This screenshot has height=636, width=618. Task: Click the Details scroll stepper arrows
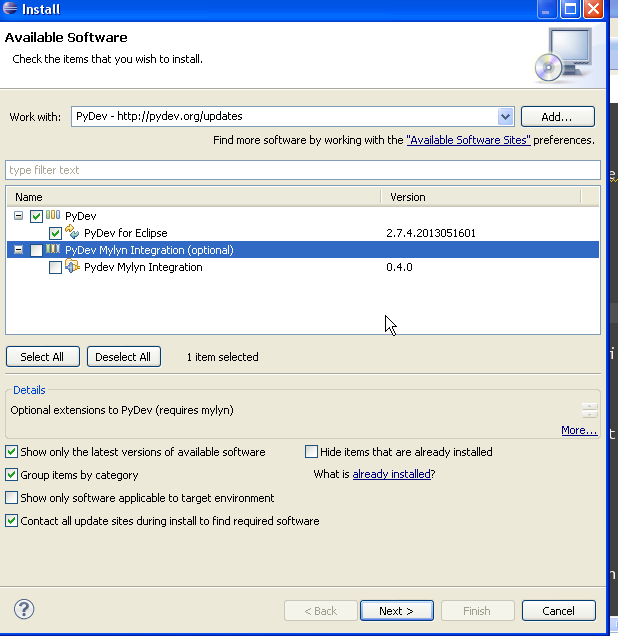coord(589,410)
